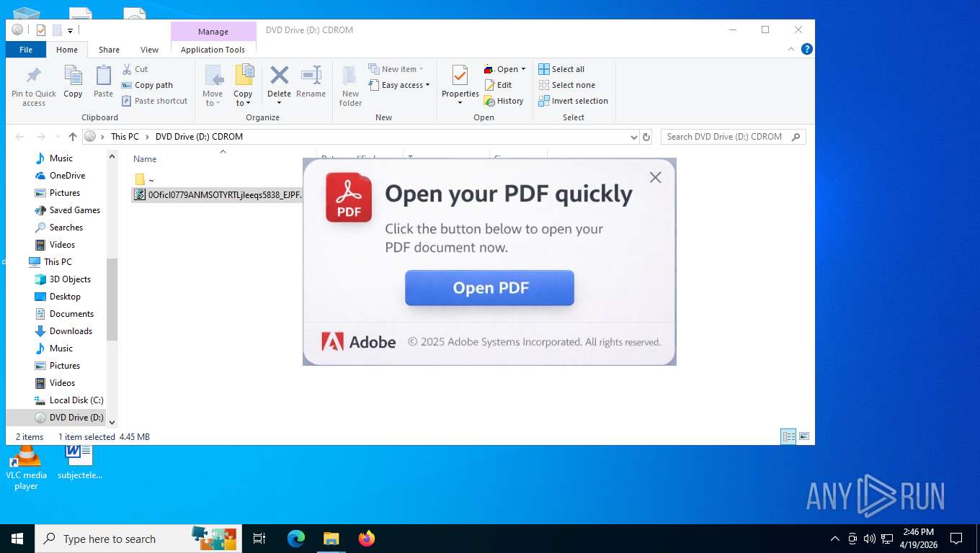Click Select none
980x553 pixels.
click(x=566, y=85)
